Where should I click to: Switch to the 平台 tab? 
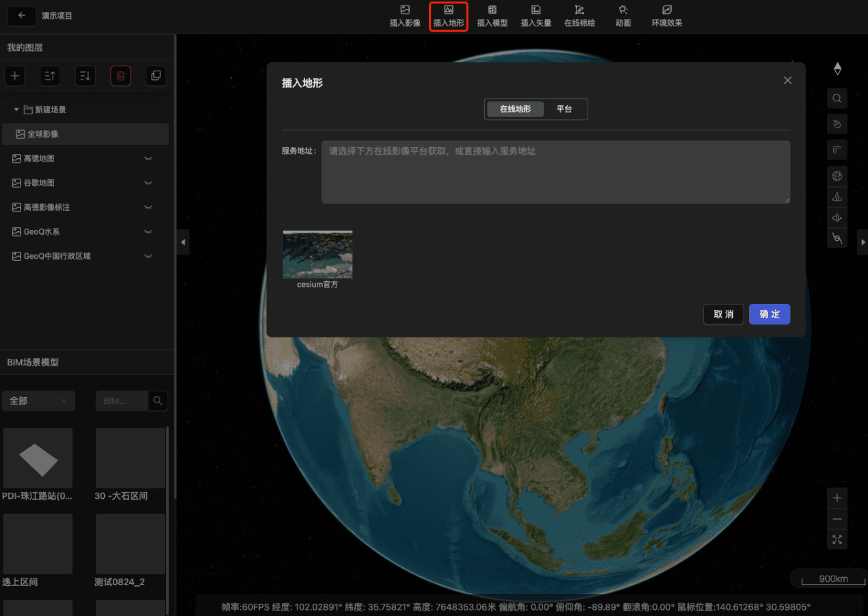[x=564, y=110]
